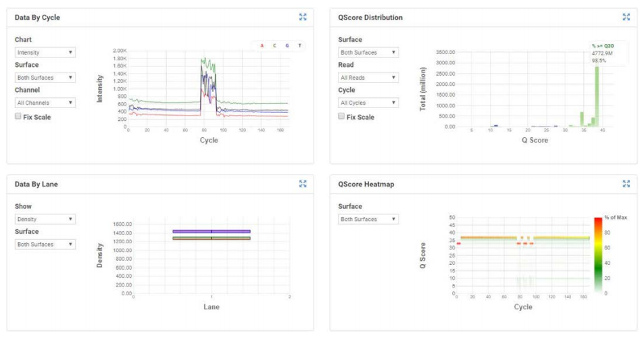Toggle the G channel legend entry
Screen dimensions: 644x344
(x=287, y=46)
